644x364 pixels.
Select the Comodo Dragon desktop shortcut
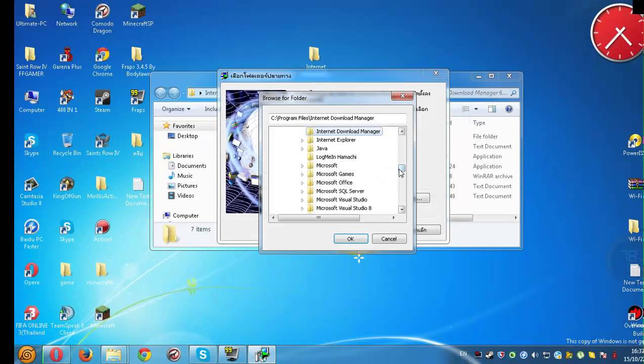point(102,19)
